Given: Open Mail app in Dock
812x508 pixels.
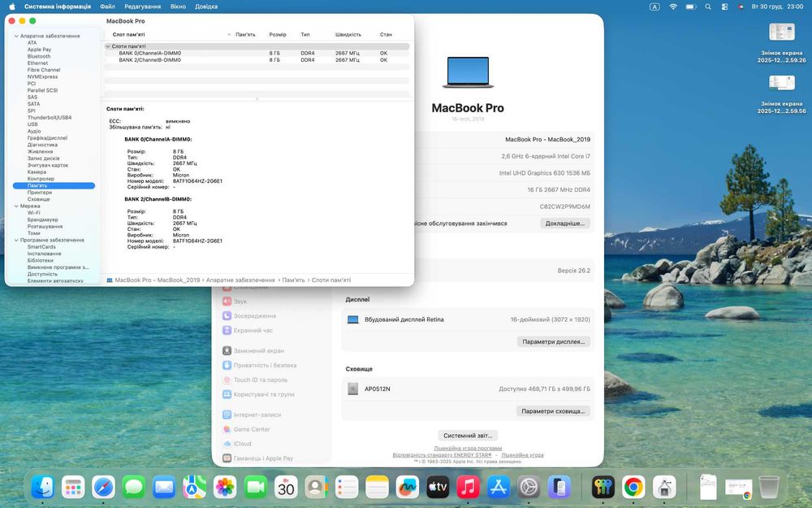Looking at the screenshot, I should 164,487.
